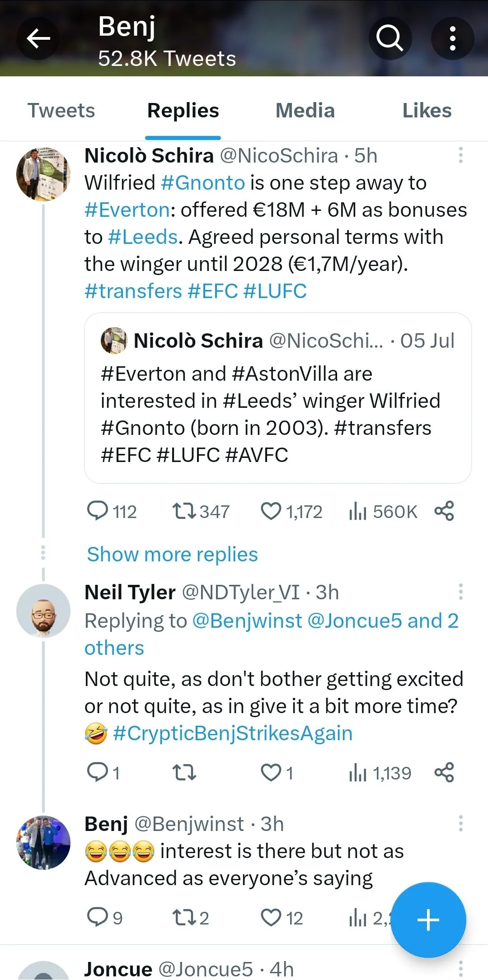The height and width of the screenshot is (980, 488).
Task: Like Nicolò Schira's Gnonto tweet
Action: coord(271,511)
